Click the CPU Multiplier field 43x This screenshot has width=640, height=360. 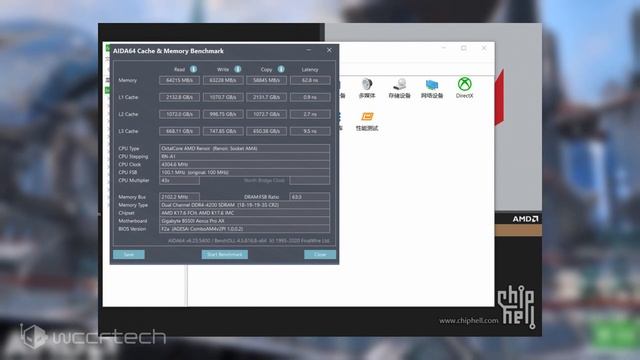[179, 180]
